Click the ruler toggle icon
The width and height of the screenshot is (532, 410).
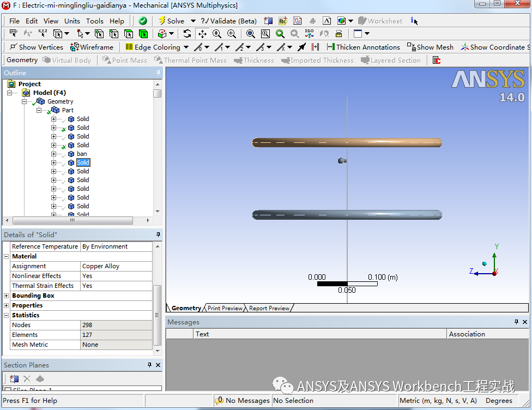click(338, 34)
